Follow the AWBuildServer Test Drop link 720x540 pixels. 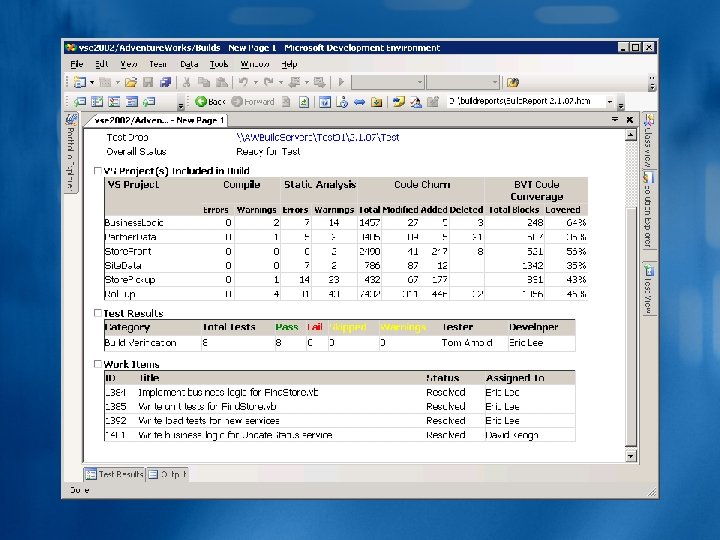pyautogui.click(x=318, y=137)
